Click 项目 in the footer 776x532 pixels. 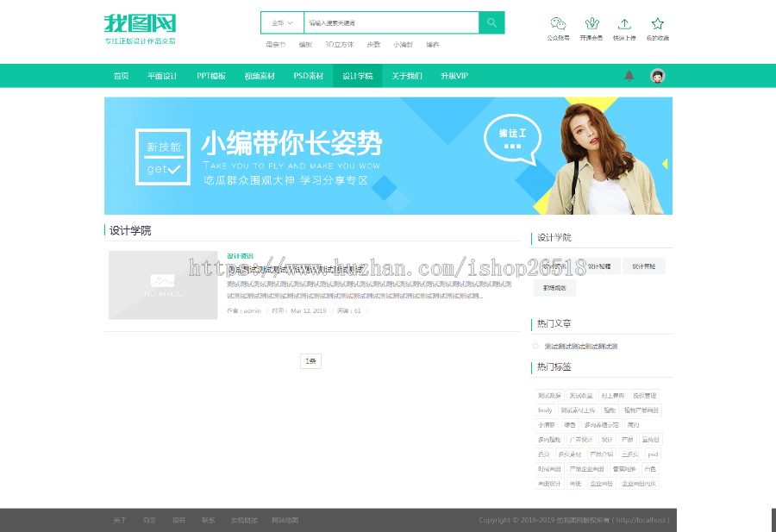(x=178, y=520)
